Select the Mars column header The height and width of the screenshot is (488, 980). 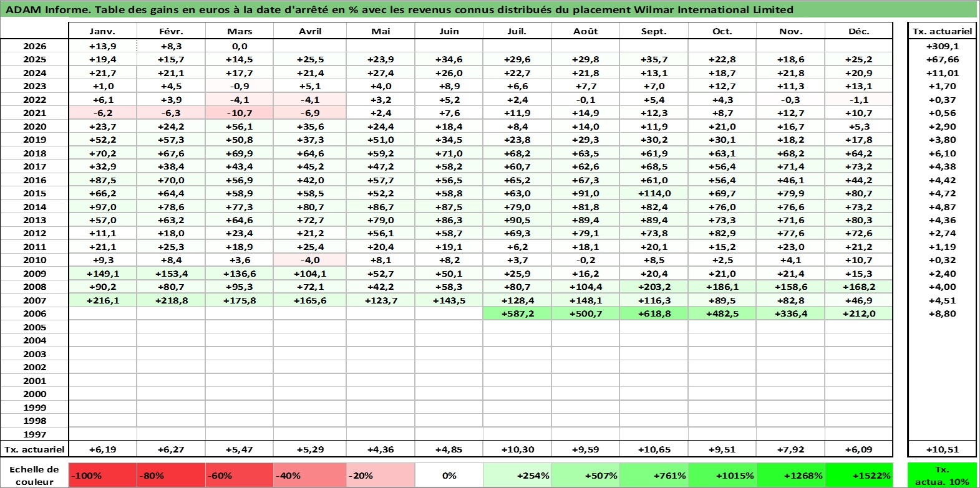click(240, 31)
